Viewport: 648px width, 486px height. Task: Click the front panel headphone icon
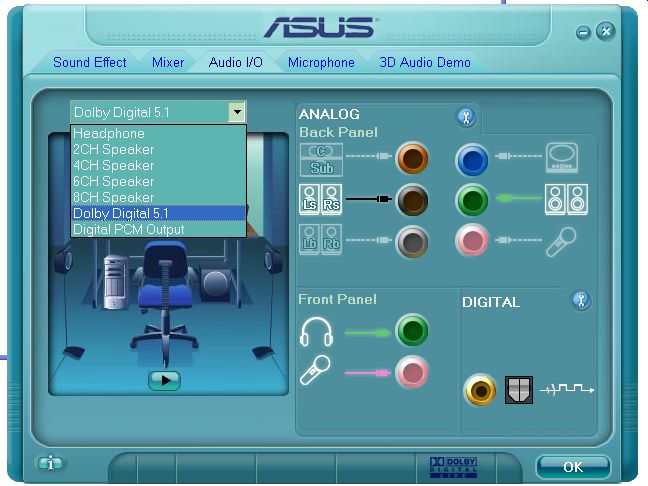tap(317, 332)
